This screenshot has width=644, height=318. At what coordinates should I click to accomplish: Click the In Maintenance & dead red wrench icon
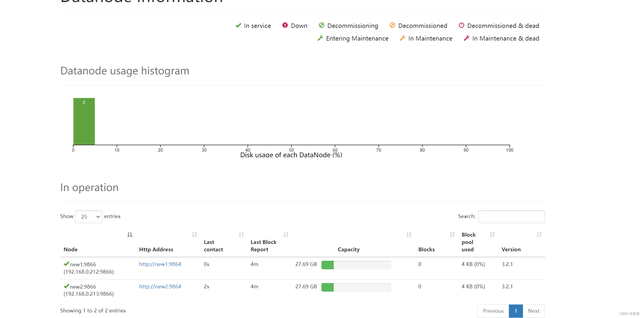[466, 38]
